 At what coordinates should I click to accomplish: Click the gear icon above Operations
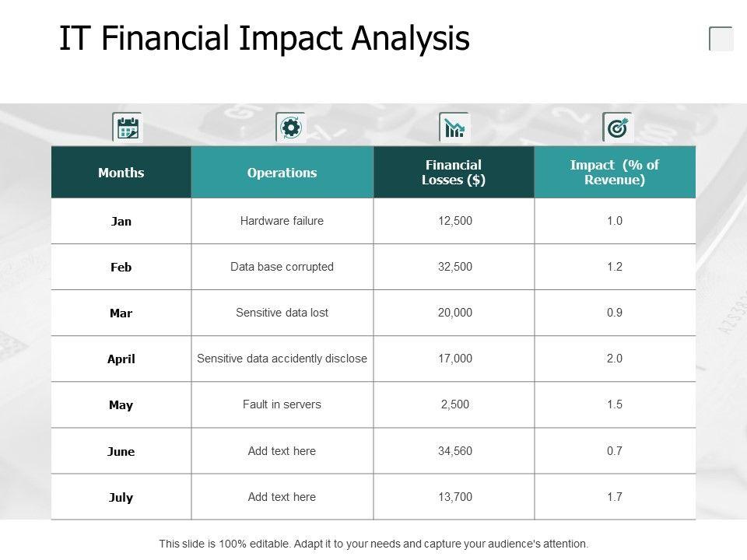click(290, 127)
